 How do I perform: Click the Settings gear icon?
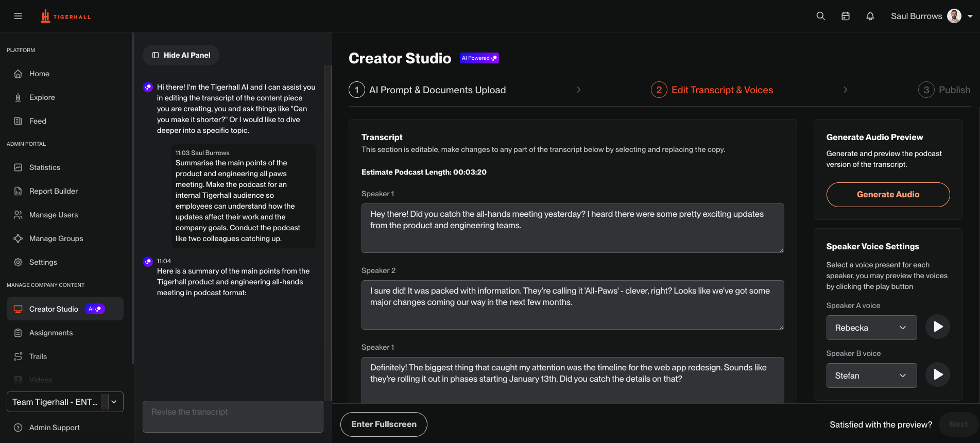pos(18,262)
